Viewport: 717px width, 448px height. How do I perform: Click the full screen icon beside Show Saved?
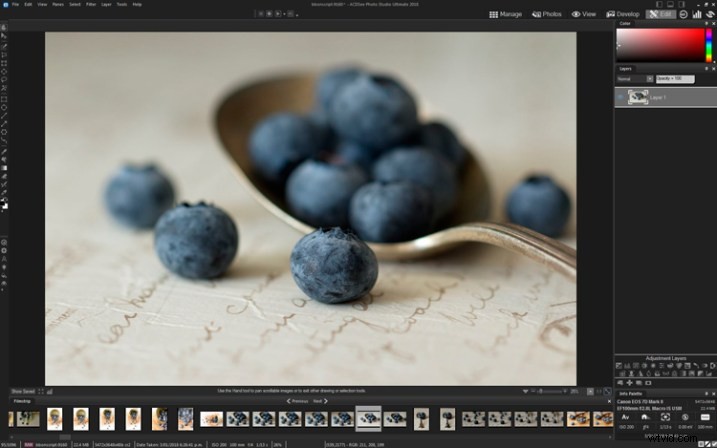41,391
